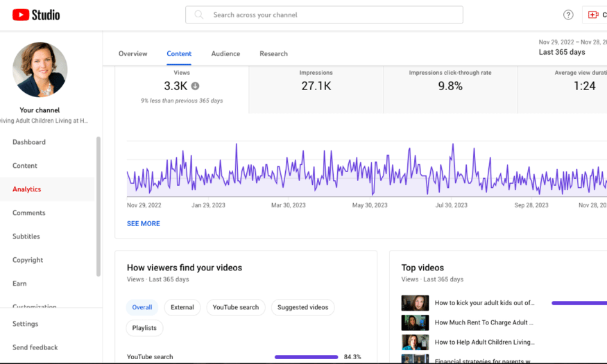Open channel profile picture

pyautogui.click(x=40, y=69)
